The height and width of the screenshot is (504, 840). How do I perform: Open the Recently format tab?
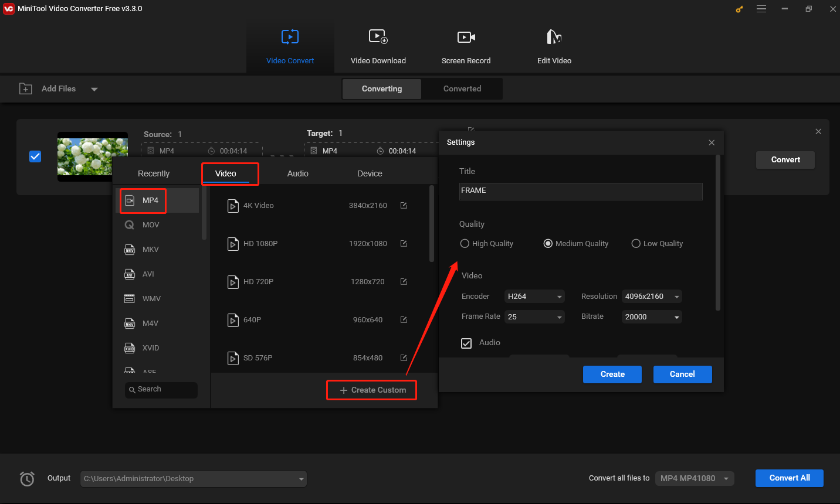click(x=154, y=173)
